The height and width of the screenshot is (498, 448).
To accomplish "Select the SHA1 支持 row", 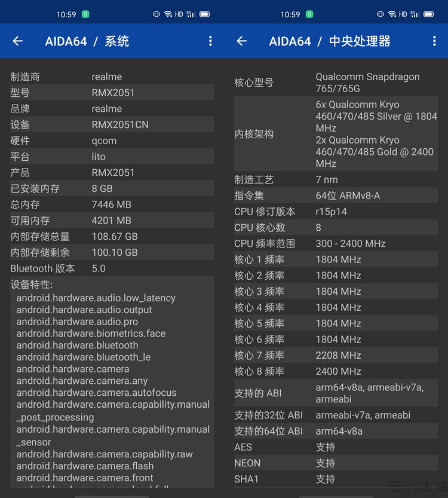I will [x=336, y=479].
